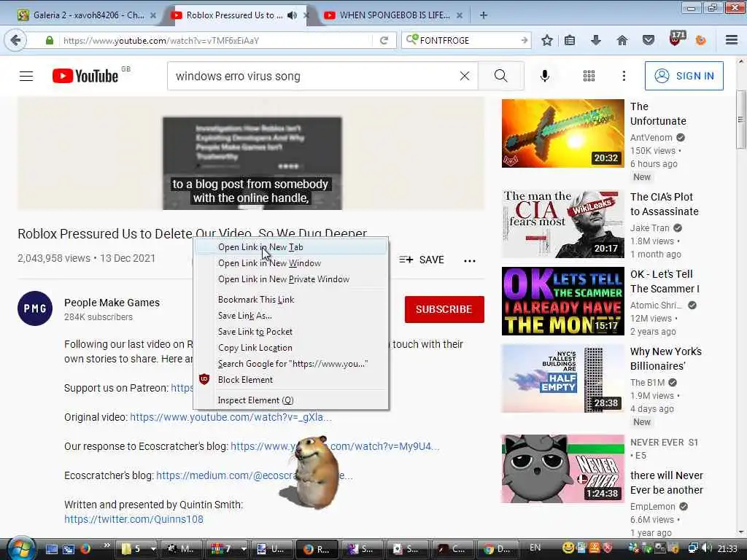747x560 pixels.
Task: Select Copy Link Location
Action: (x=291, y=348)
